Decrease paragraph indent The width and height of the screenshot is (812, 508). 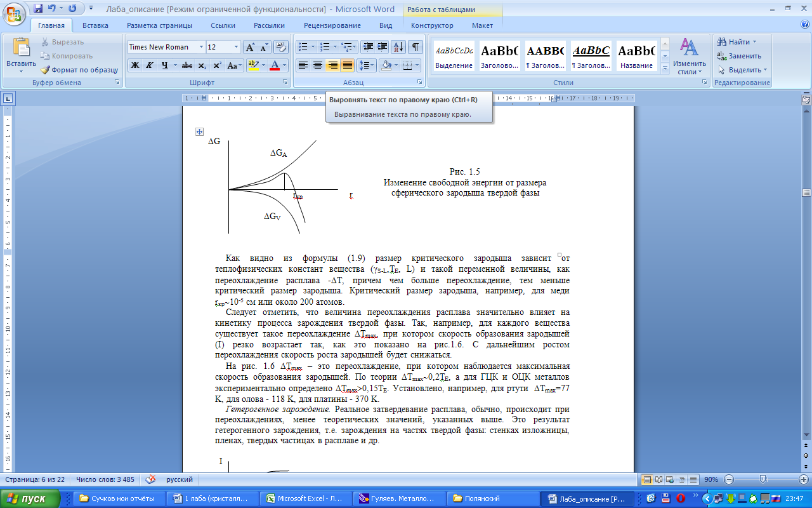click(x=368, y=47)
